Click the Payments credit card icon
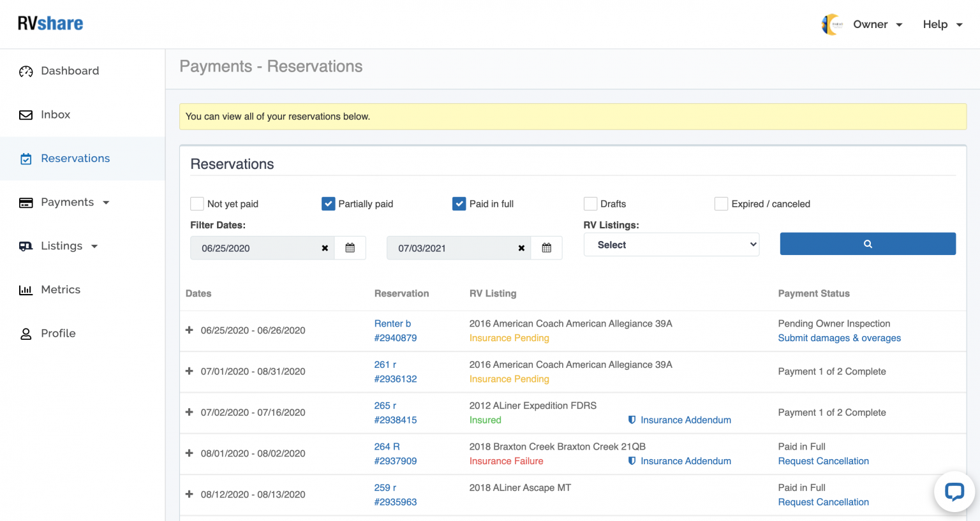980x521 pixels. tap(26, 202)
